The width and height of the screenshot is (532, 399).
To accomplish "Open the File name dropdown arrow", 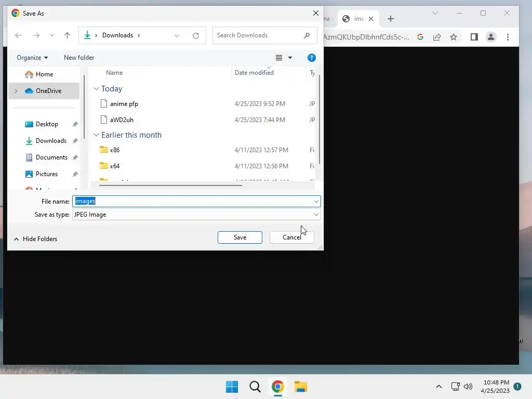I will pos(316,202).
